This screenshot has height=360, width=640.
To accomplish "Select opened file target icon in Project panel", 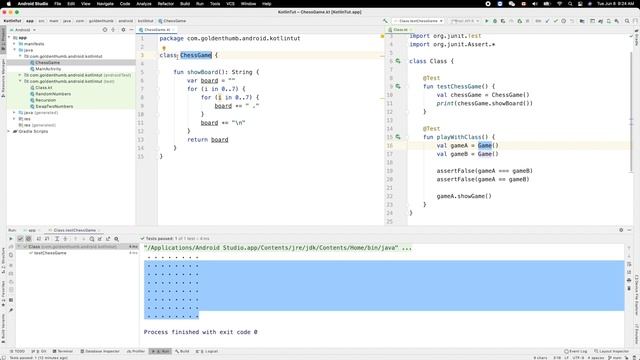I will 105,30.
